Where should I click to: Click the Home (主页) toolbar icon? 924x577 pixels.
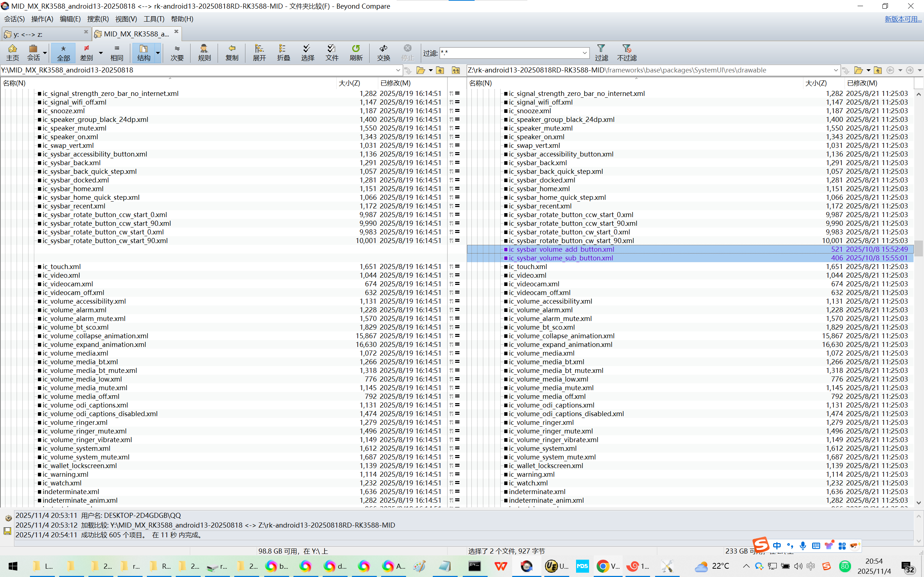pyautogui.click(x=12, y=52)
